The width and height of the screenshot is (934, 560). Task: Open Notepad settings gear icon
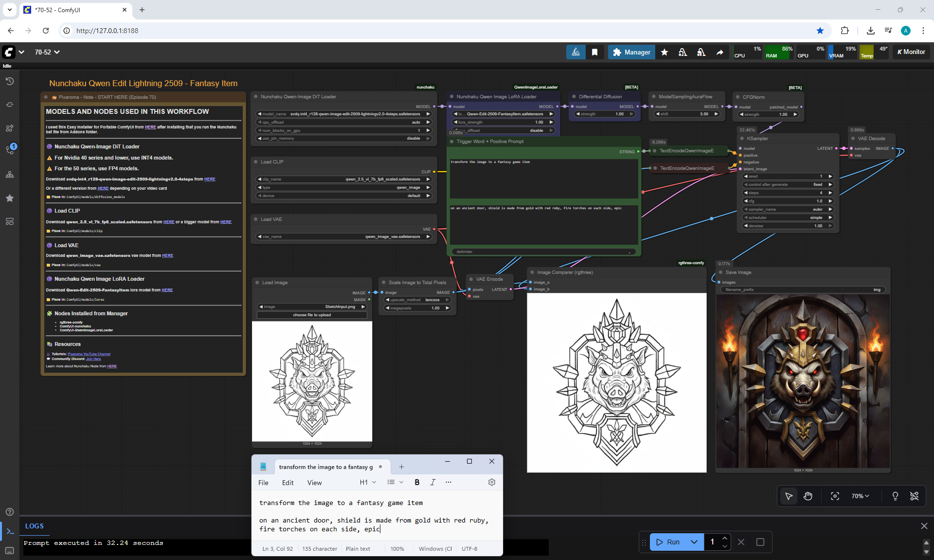point(491,482)
